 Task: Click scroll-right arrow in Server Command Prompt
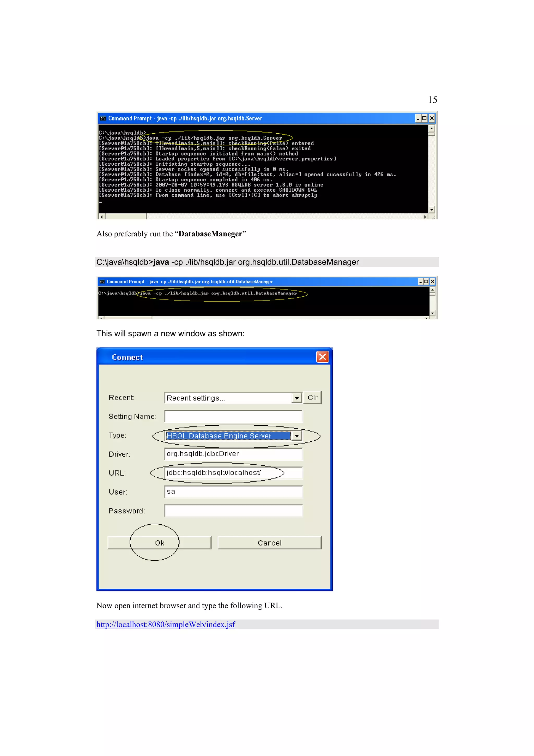(x=425, y=217)
